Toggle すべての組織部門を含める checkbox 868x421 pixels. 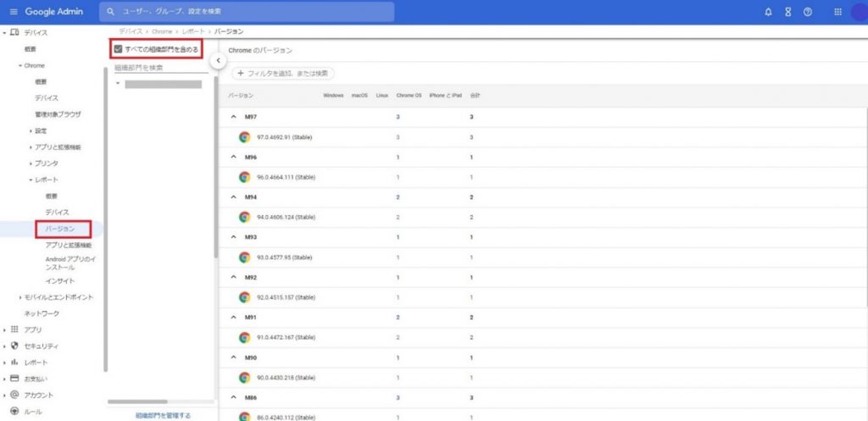[x=117, y=49]
